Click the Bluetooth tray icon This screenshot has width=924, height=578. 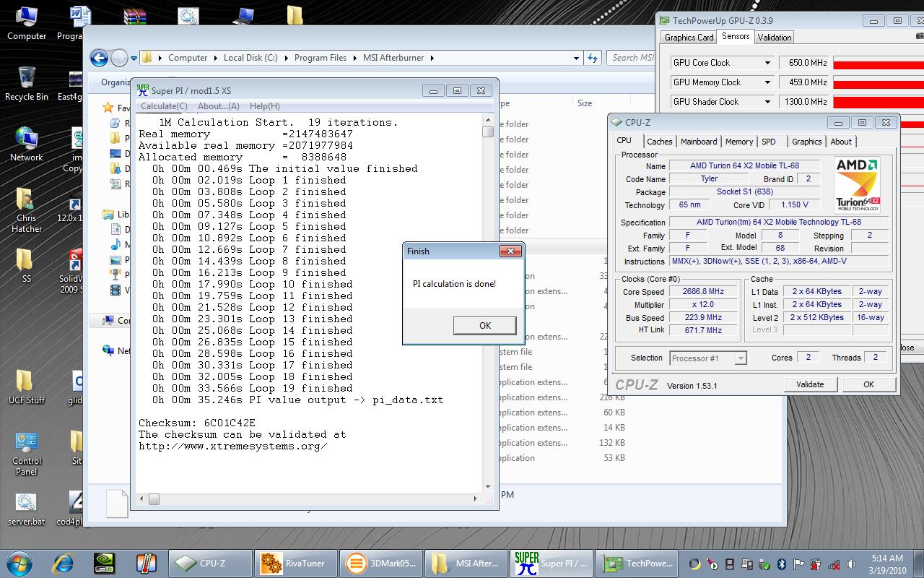[x=782, y=564]
